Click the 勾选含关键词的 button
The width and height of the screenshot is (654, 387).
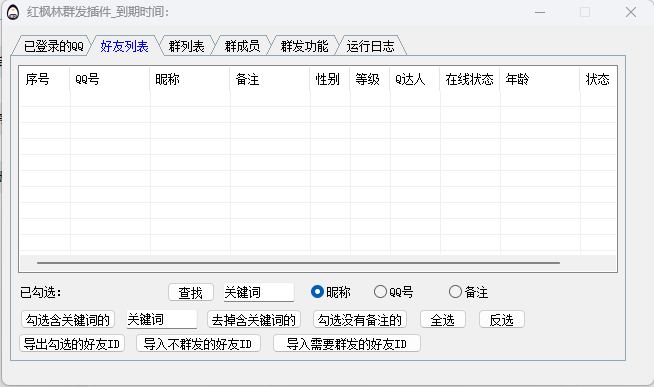pos(68,320)
